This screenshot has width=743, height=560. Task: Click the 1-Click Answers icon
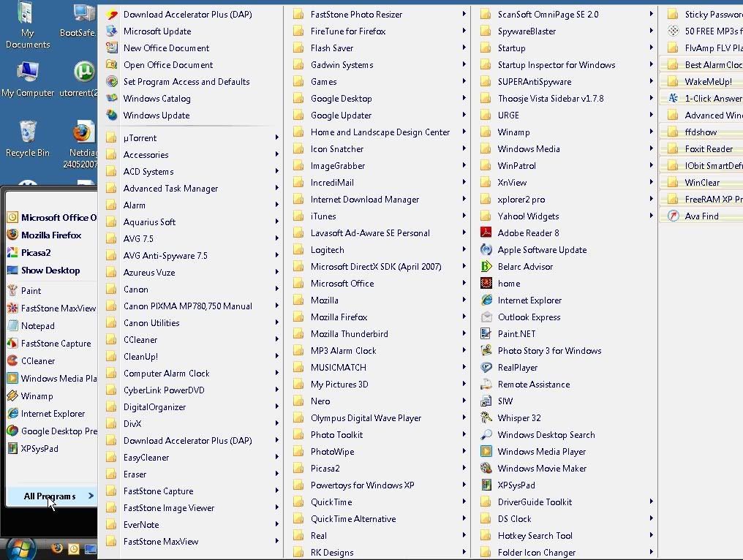click(674, 99)
